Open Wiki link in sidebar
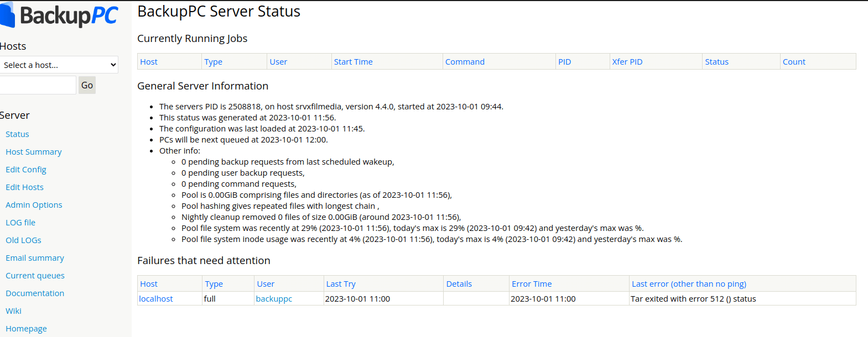868x337 pixels. point(13,311)
